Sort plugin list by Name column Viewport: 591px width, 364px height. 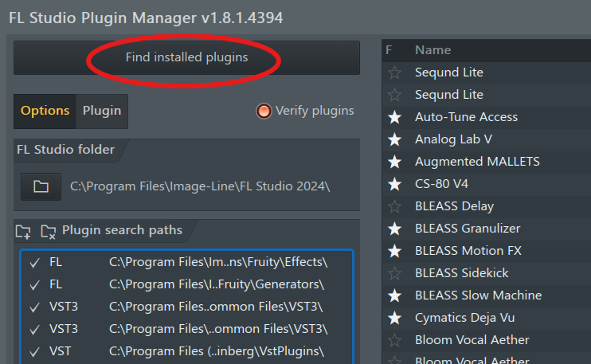click(x=432, y=50)
